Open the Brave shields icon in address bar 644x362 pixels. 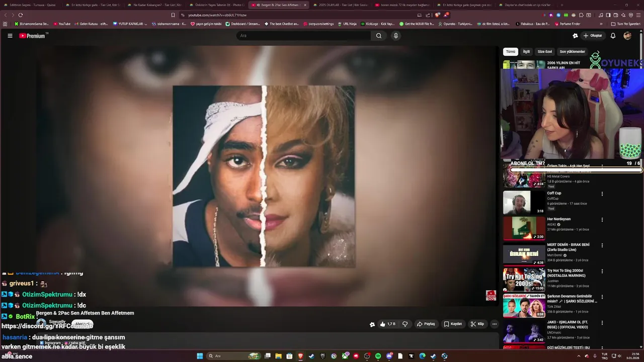pyautogui.click(x=438, y=15)
